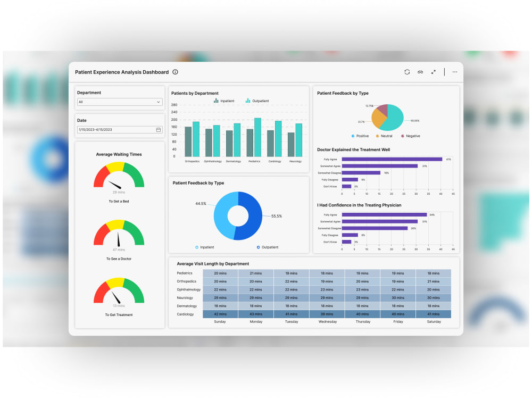Click Fully Agree bar in Doctor Explained chart

392,159
